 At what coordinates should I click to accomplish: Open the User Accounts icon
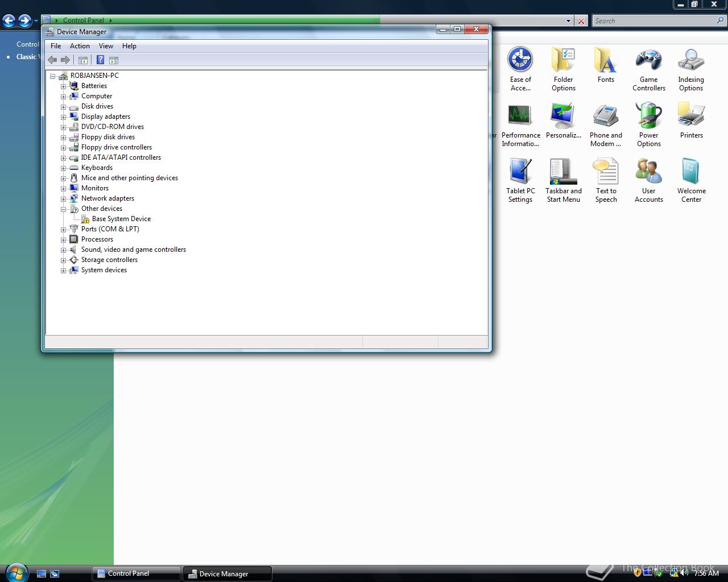point(648,181)
